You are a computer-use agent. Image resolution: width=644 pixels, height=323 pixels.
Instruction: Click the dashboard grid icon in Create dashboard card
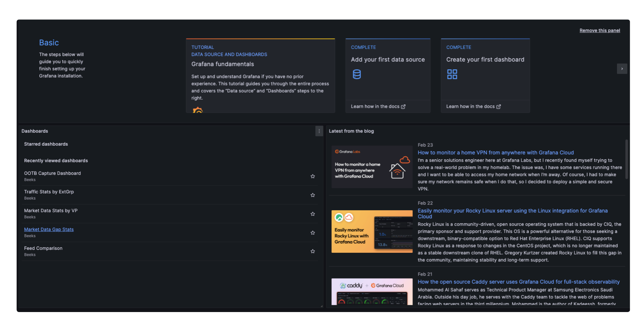click(x=452, y=74)
